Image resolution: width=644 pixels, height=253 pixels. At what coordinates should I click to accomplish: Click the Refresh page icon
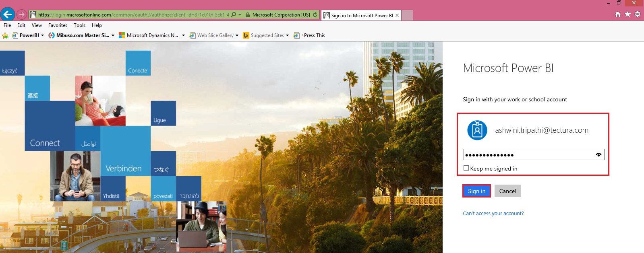pyautogui.click(x=315, y=15)
